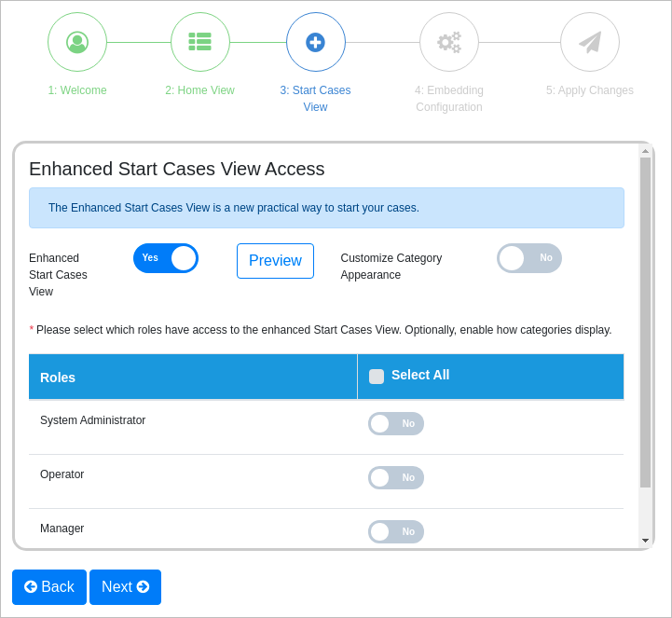
Task: Click the Welcome step user icon
Action: (77, 42)
